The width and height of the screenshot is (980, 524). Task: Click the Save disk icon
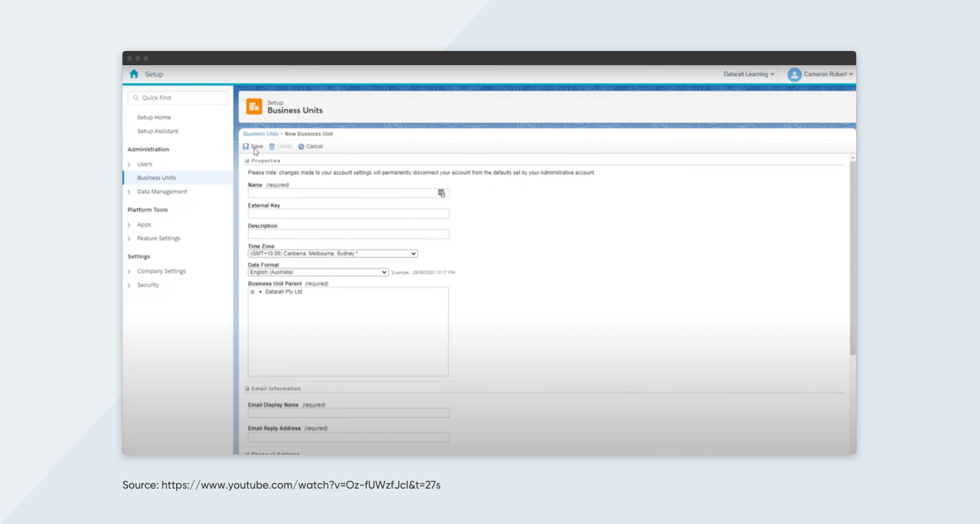(x=246, y=146)
